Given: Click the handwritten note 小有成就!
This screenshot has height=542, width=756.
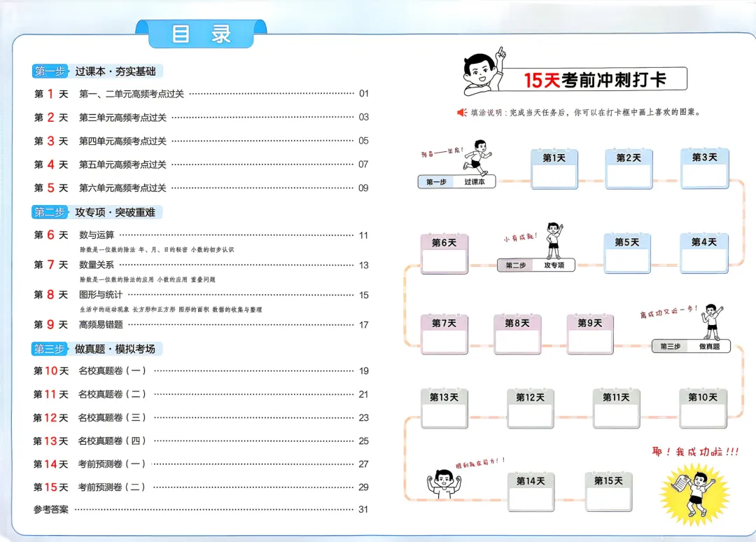Looking at the screenshot, I should (x=520, y=237).
